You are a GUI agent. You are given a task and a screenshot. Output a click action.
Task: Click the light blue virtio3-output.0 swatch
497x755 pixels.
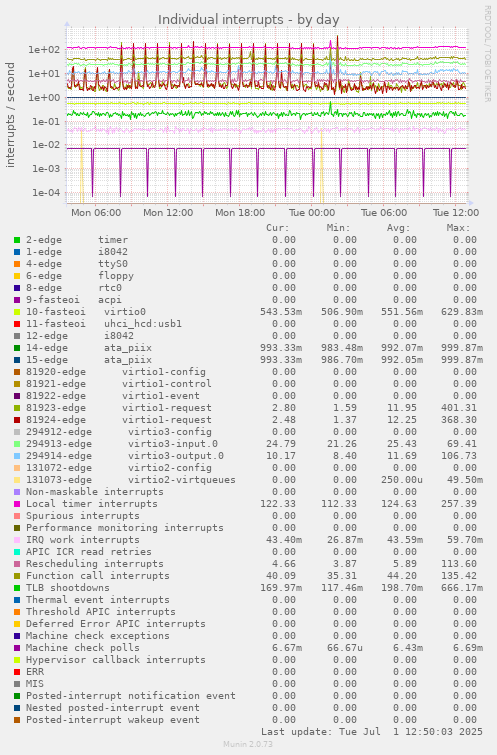pos(17,456)
